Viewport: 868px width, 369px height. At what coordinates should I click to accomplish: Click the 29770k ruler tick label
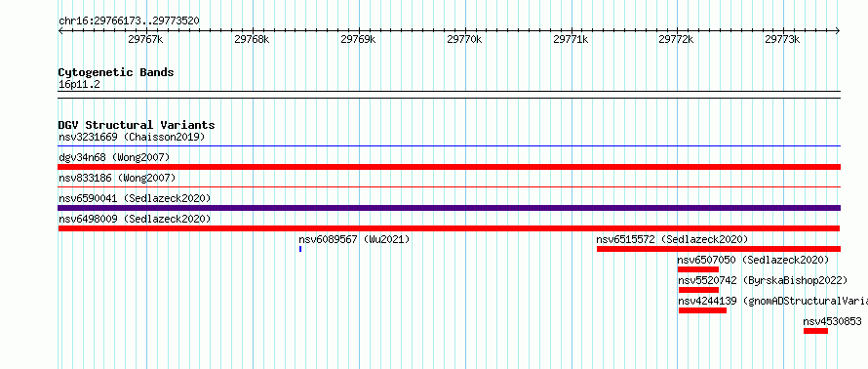click(x=464, y=39)
